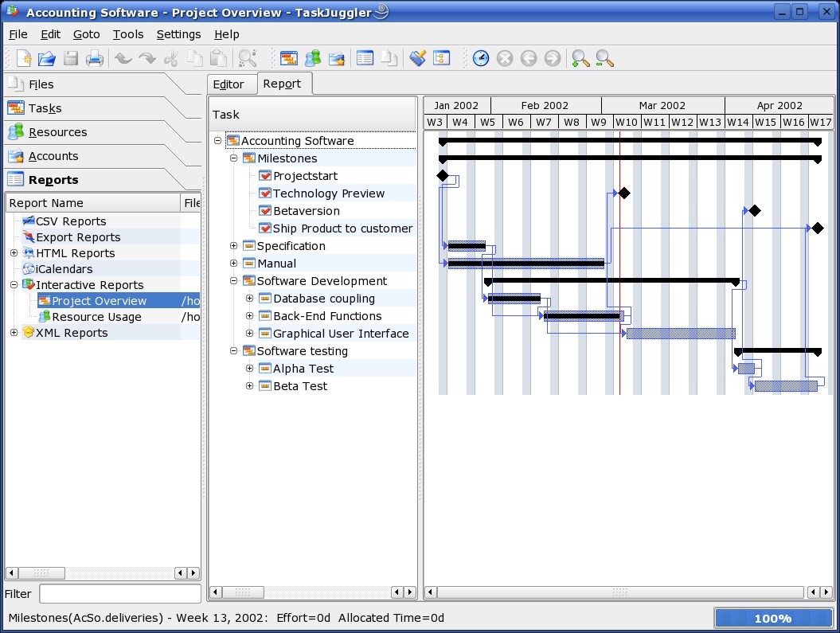Expand the Beta Test task node
This screenshot has height=633, width=840.
pyautogui.click(x=250, y=385)
